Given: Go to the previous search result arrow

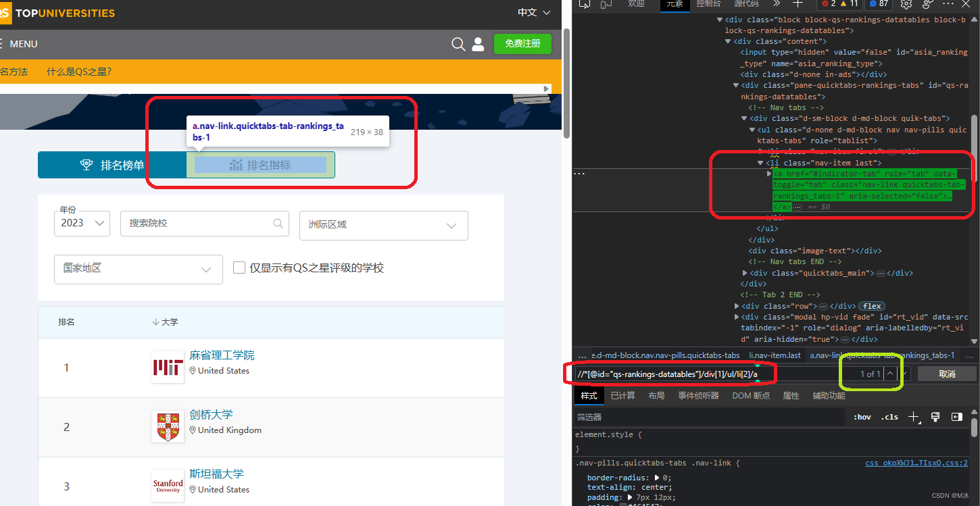Looking at the screenshot, I should click(891, 373).
